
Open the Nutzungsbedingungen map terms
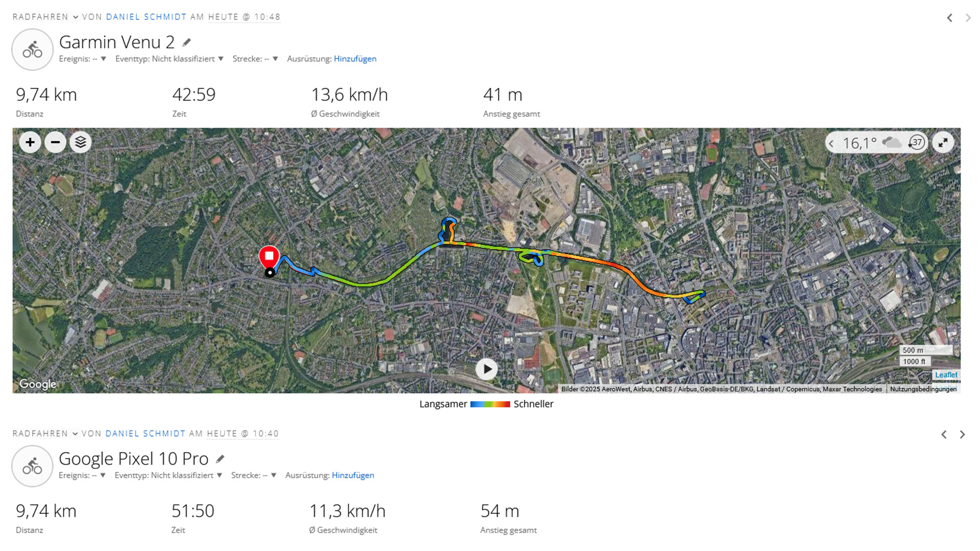pyautogui.click(x=923, y=389)
